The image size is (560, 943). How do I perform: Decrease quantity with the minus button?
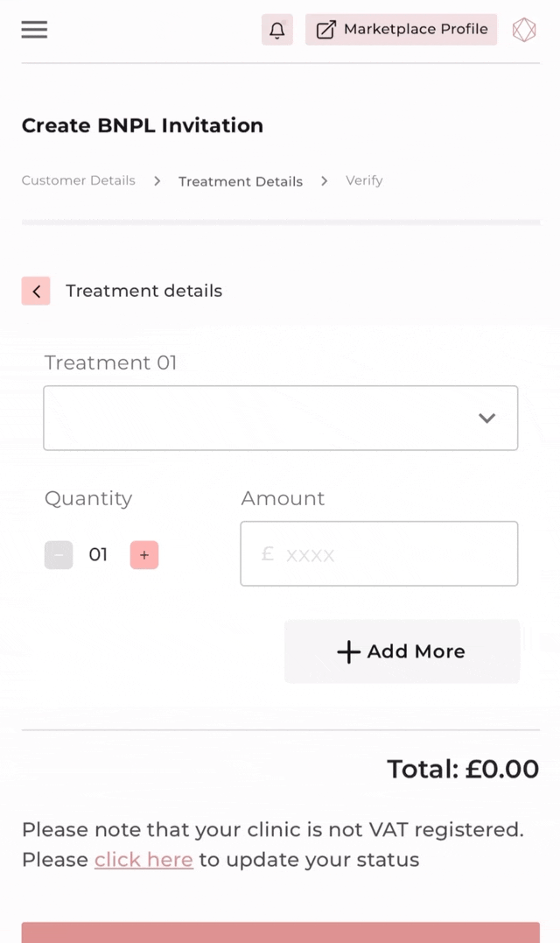point(59,554)
